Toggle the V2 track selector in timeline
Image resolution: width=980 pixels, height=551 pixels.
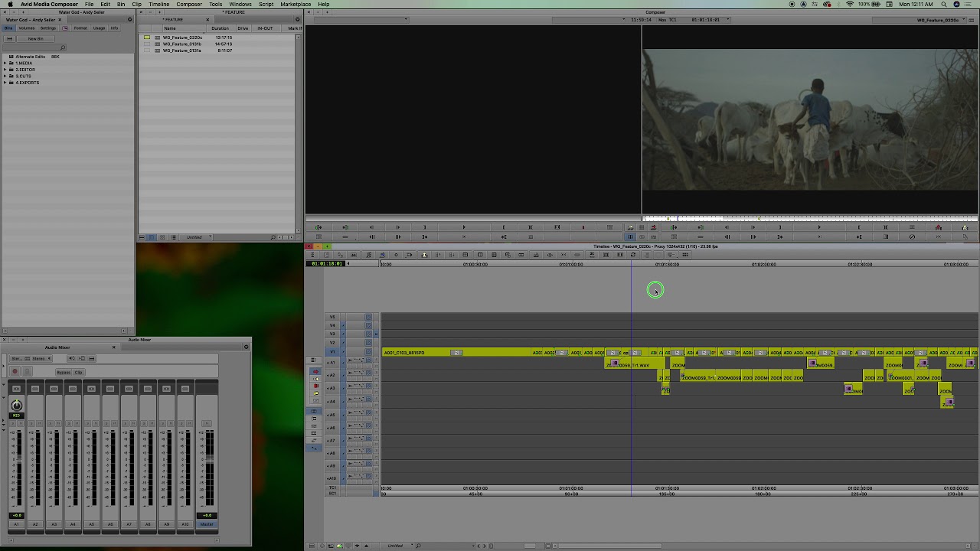tap(332, 342)
